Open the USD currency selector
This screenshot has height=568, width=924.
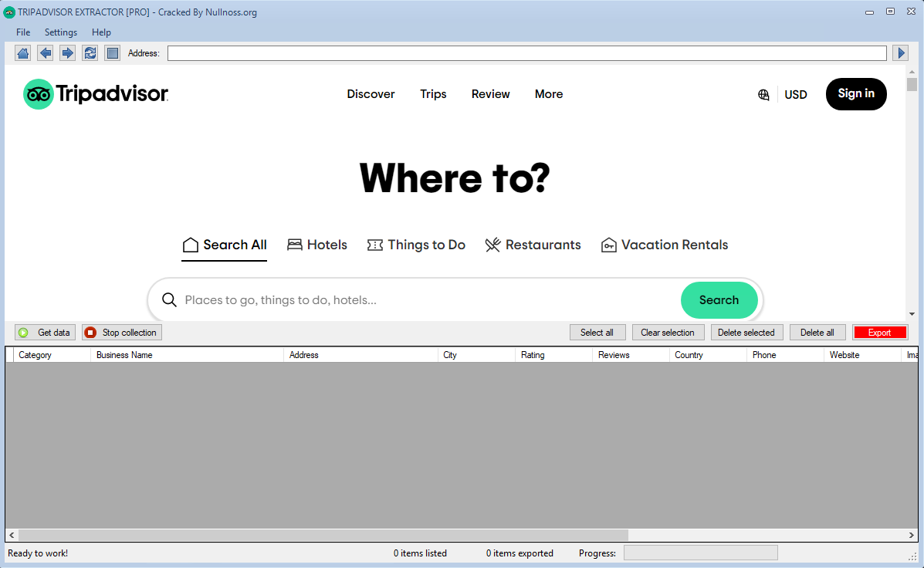point(796,94)
